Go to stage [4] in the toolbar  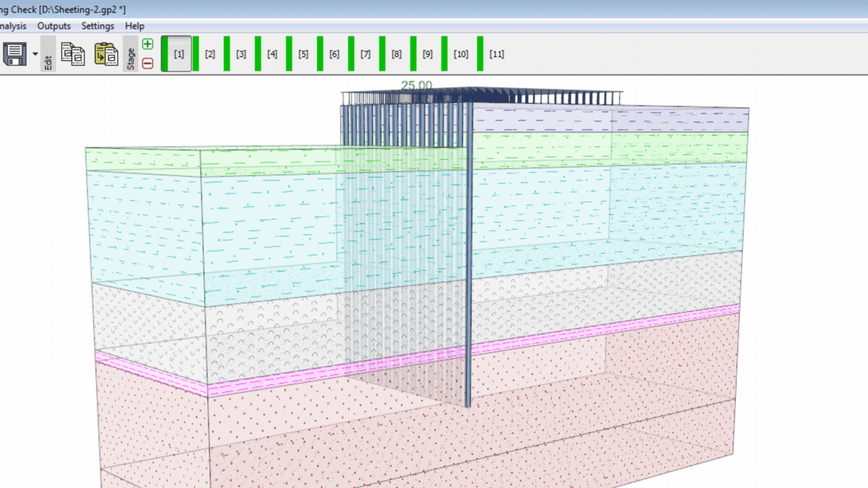[272, 54]
